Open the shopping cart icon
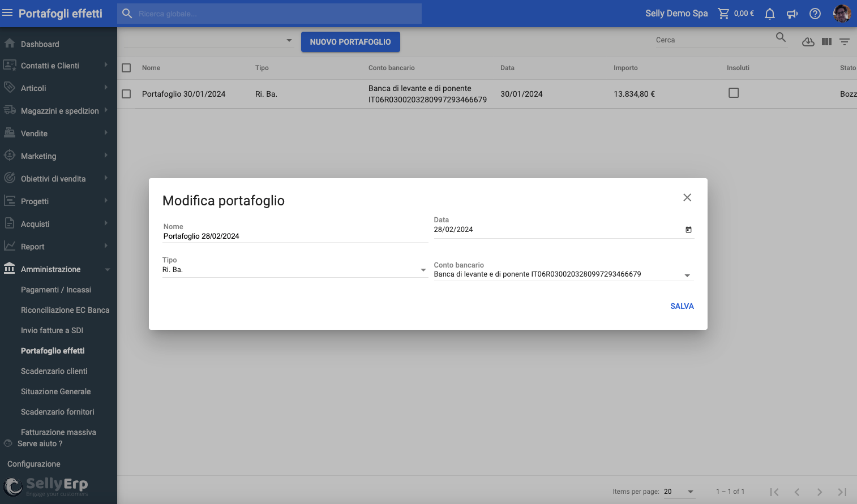 pyautogui.click(x=723, y=14)
